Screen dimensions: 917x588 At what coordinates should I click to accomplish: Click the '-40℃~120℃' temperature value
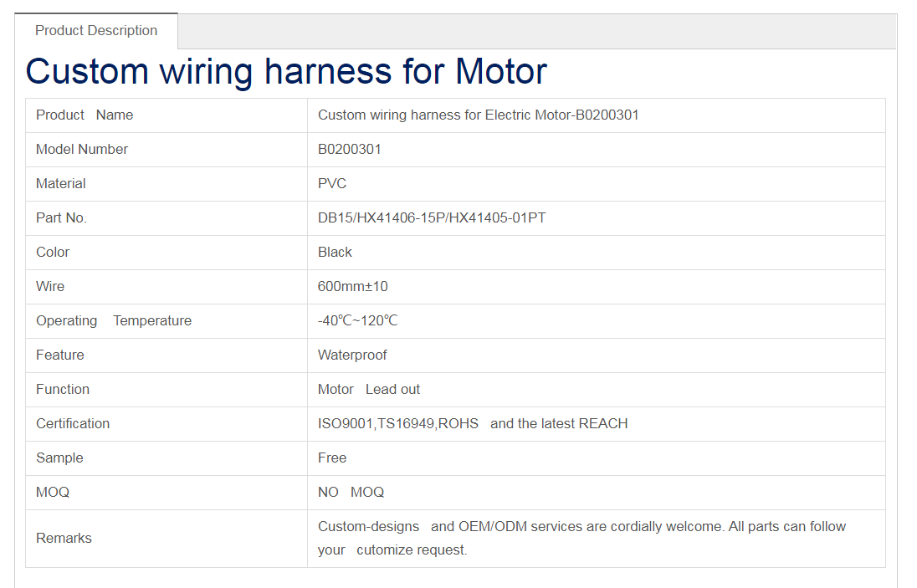[357, 321]
